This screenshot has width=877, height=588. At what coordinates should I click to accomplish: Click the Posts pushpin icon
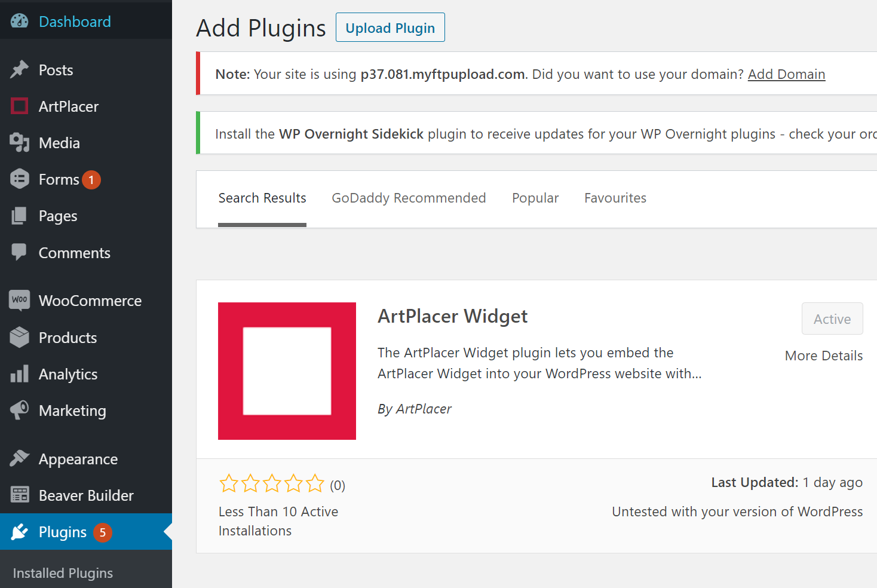click(x=20, y=70)
